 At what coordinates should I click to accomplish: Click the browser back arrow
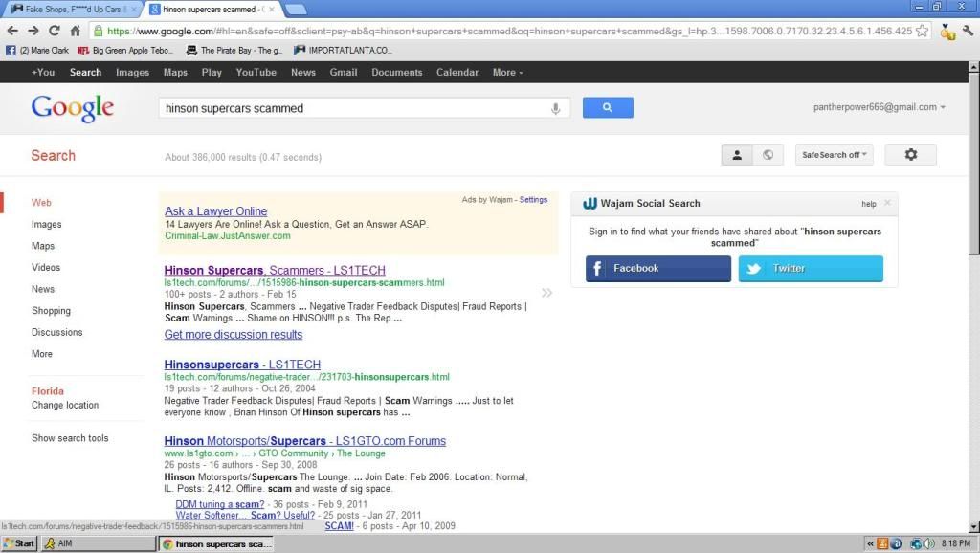pyautogui.click(x=11, y=31)
